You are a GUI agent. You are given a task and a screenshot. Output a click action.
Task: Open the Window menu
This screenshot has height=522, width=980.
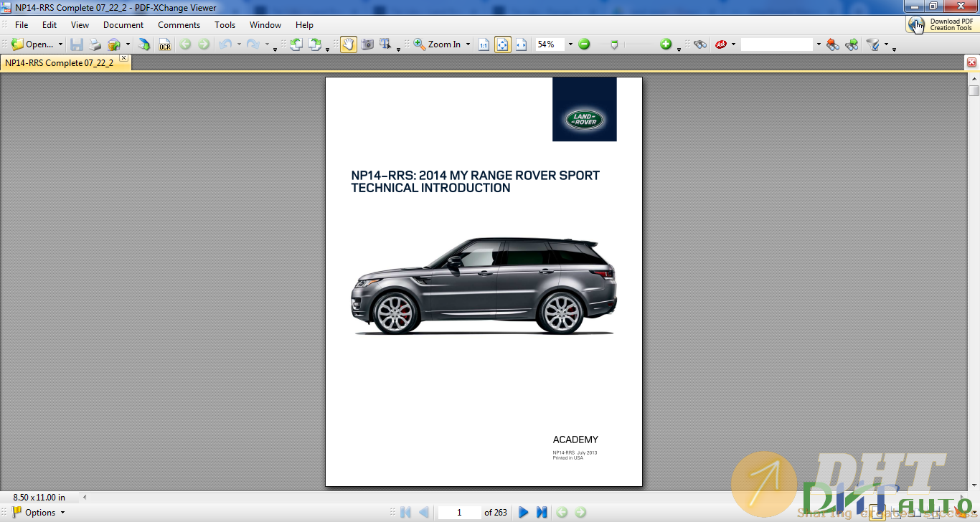pyautogui.click(x=265, y=24)
